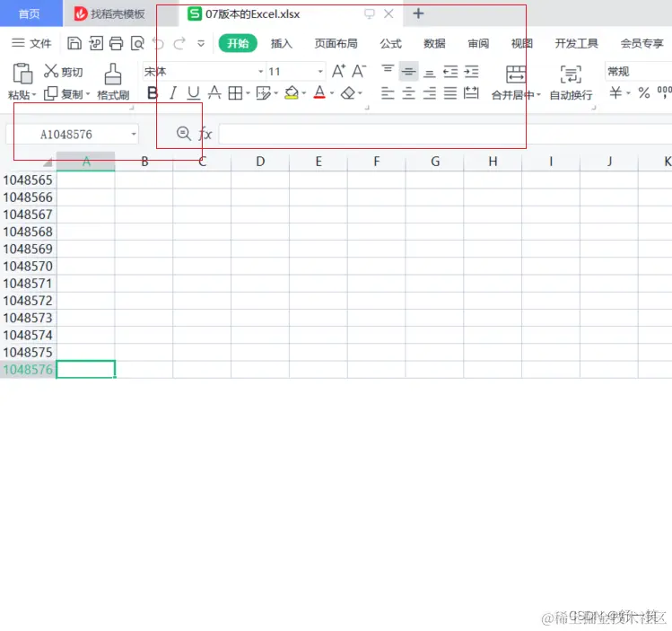Open the font size dropdown showing 11

pyautogui.click(x=320, y=72)
